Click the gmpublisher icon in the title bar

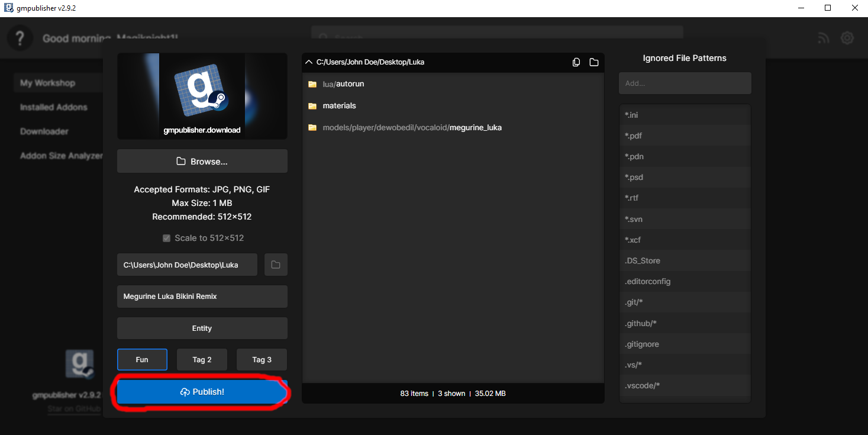[x=9, y=8]
